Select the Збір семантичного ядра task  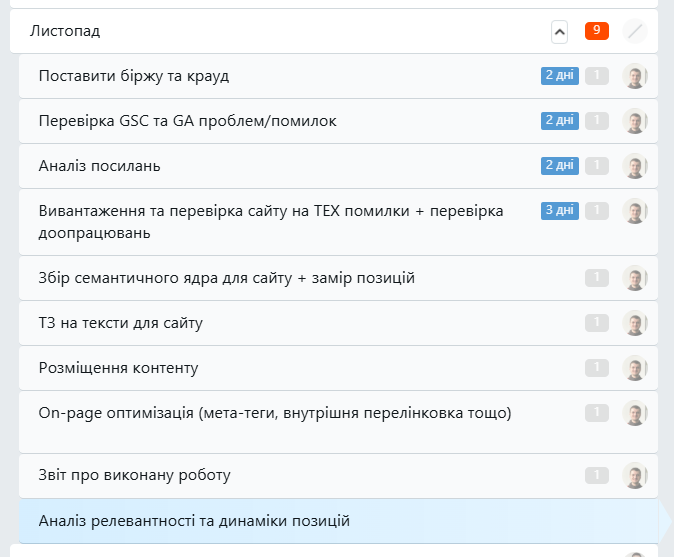(226, 278)
